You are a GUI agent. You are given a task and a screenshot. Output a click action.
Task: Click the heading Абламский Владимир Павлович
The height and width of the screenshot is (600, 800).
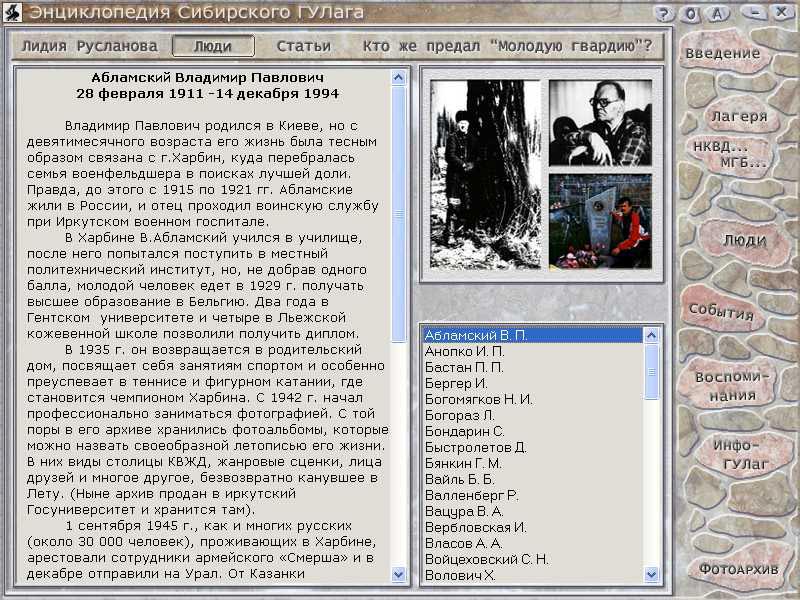[207, 78]
